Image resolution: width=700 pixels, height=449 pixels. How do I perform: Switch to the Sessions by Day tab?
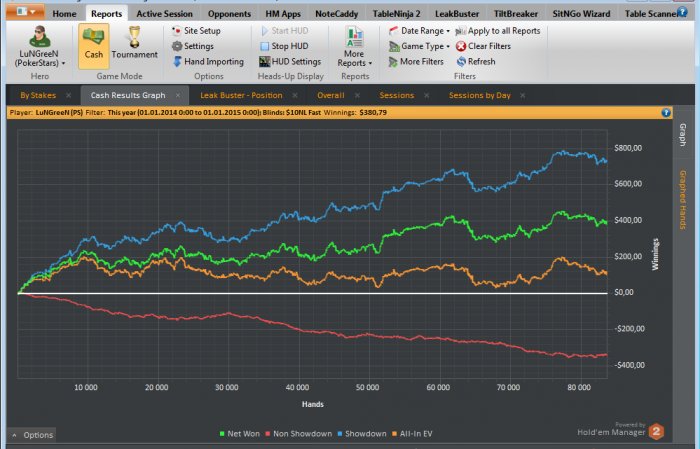pyautogui.click(x=479, y=96)
